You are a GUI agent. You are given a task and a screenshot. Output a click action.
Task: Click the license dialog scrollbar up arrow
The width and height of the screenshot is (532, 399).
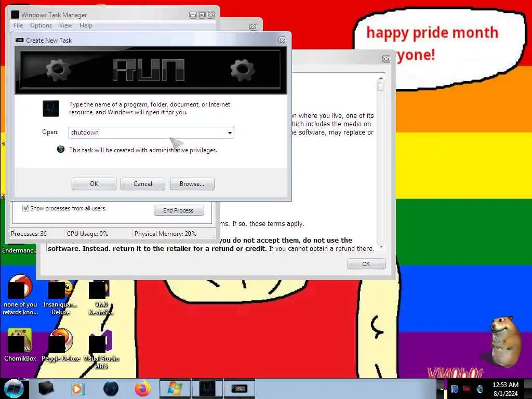(381, 78)
